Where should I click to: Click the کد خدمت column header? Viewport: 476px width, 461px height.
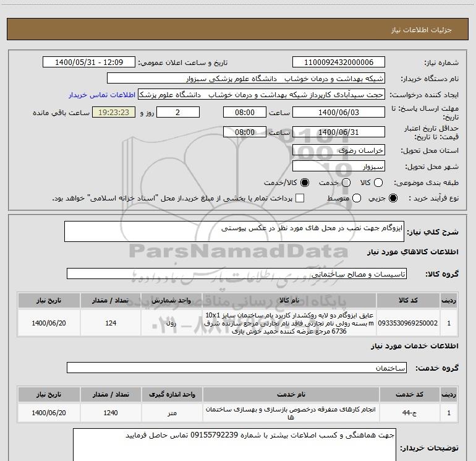(409, 394)
